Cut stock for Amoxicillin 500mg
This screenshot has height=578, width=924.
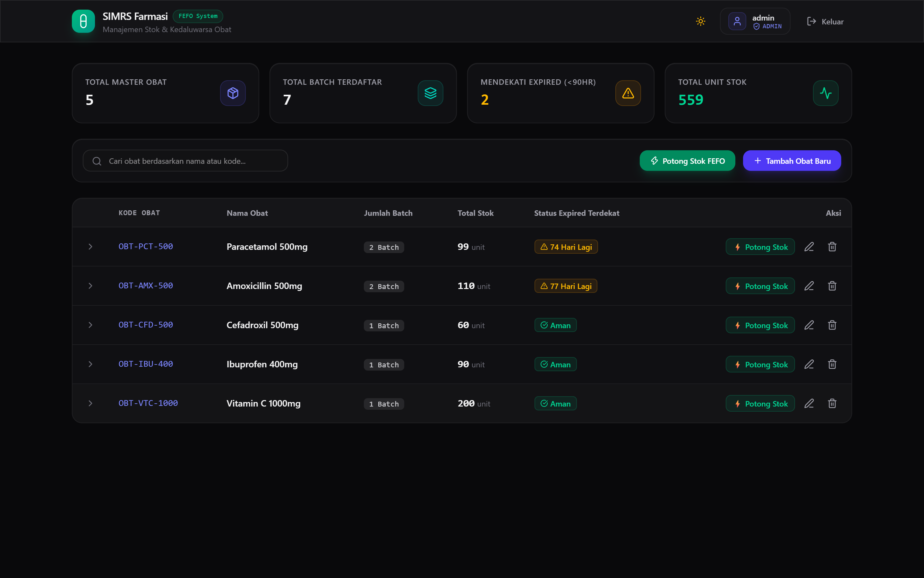760,285
